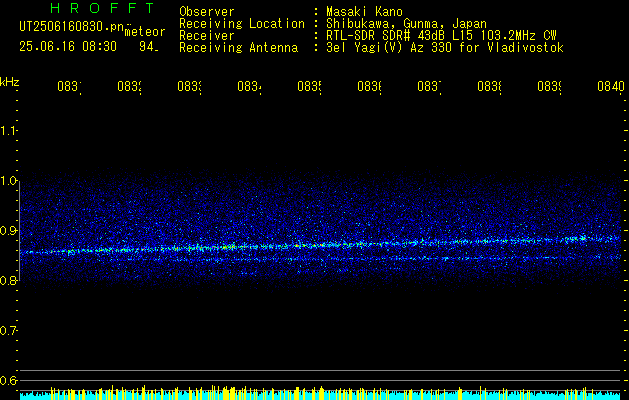Click the '94.' value beside the date
Image resolution: width=629 pixels, height=400 pixels.
click(x=149, y=47)
